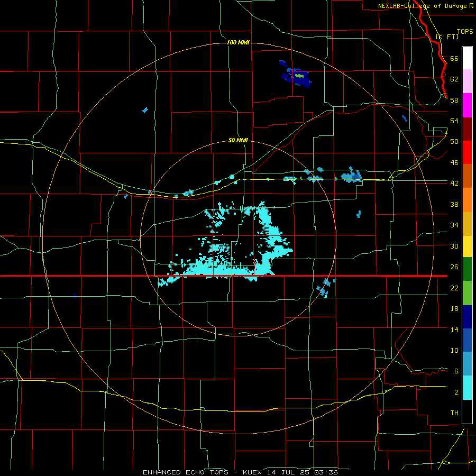
Task: Click the 03:36 time stamp
Action: click(326, 472)
